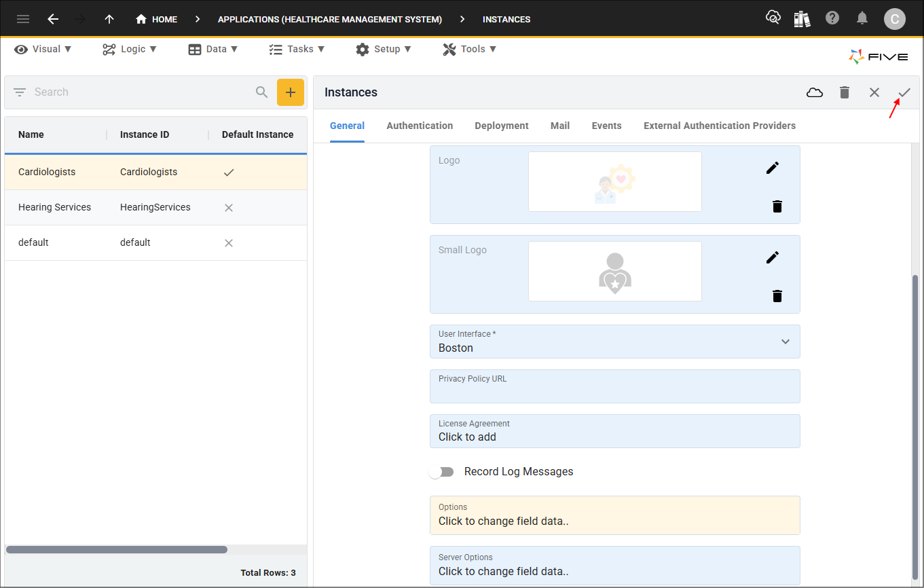Switch to the Authentication tab
Image resolution: width=924 pixels, height=588 pixels.
pos(420,126)
